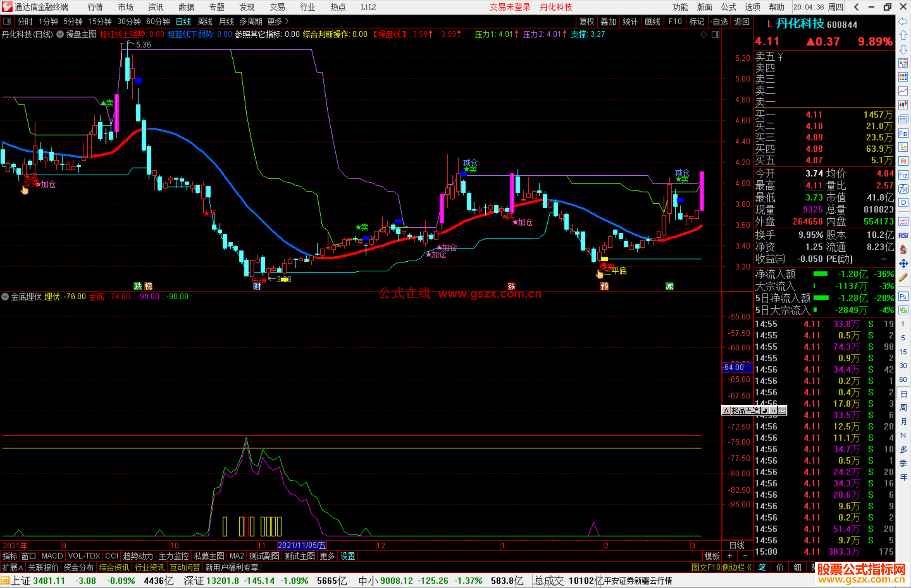The width and height of the screenshot is (911, 588).
Task: Click the multi-window stack icon
Action: click(x=903, y=119)
